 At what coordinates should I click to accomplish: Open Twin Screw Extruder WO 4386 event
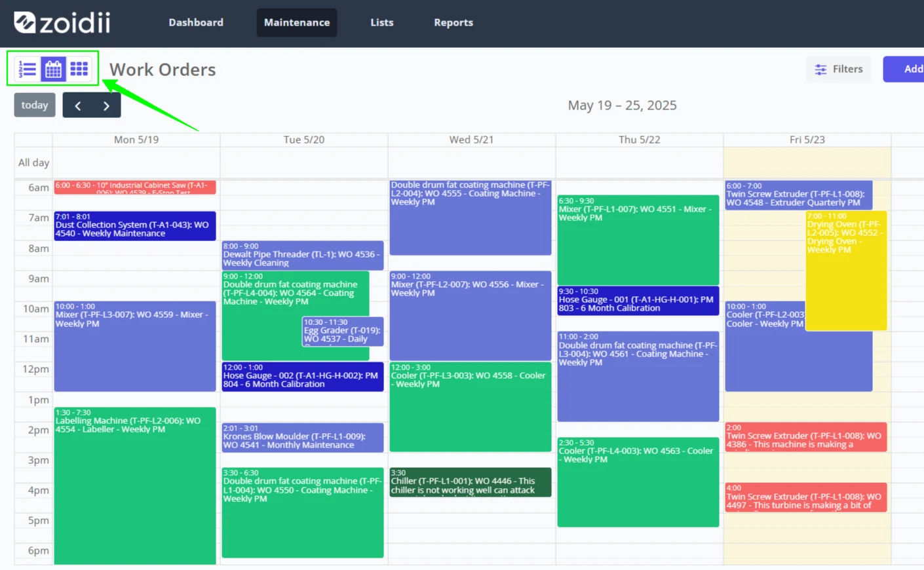(x=806, y=437)
